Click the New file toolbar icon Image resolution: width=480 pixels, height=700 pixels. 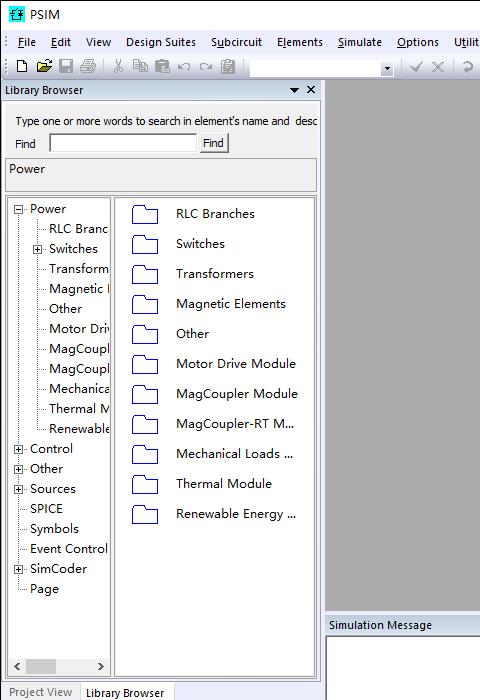[x=21, y=66]
